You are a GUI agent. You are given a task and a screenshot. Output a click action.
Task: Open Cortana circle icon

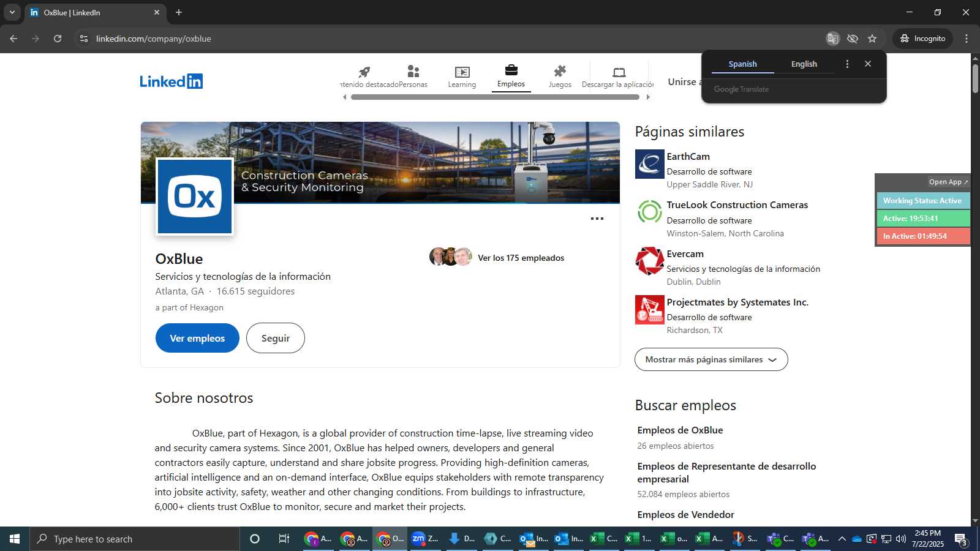[255, 539]
